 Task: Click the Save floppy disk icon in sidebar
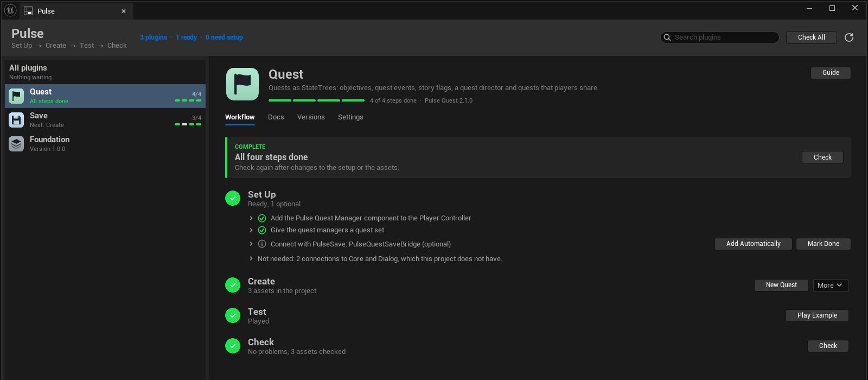tap(16, 120)
